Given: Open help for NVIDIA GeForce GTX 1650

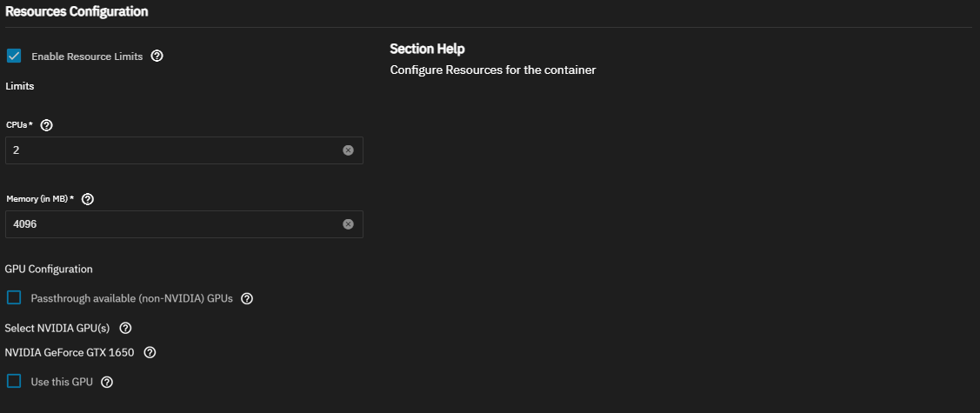Looking at the screenshot, I should coord(150,353).
